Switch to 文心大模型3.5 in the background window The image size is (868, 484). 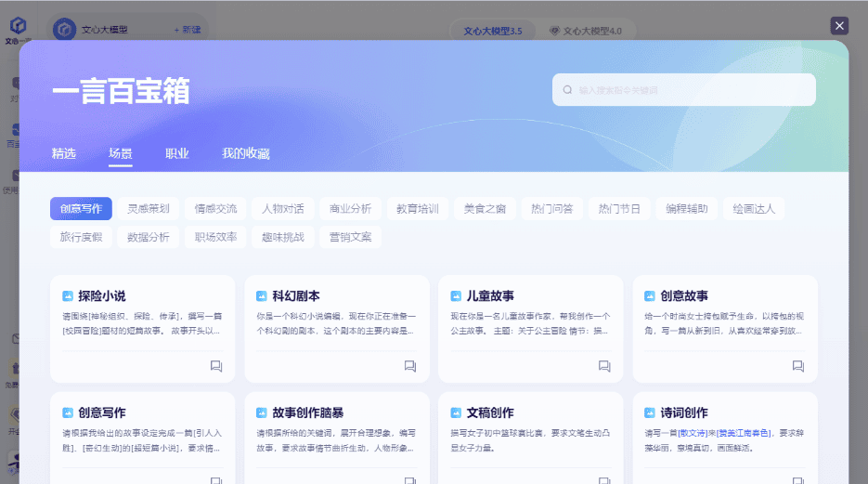pyautogui.click(x=493, y=31)
